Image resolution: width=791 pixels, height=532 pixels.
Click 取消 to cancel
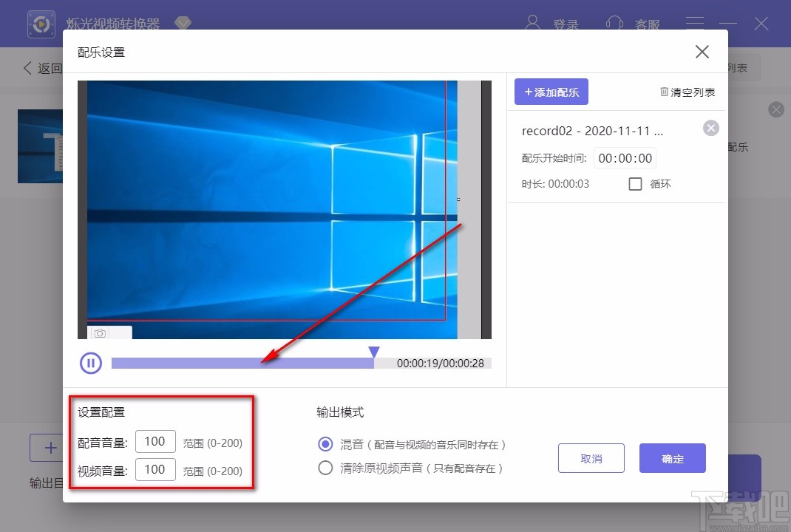pyautogui.click(x=591, y=458)
